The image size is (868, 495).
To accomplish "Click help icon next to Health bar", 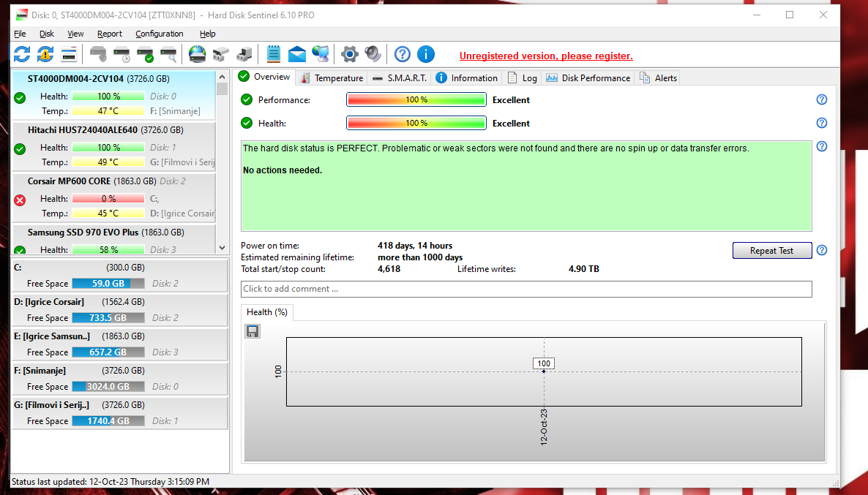I will click(x=821, y=123).
